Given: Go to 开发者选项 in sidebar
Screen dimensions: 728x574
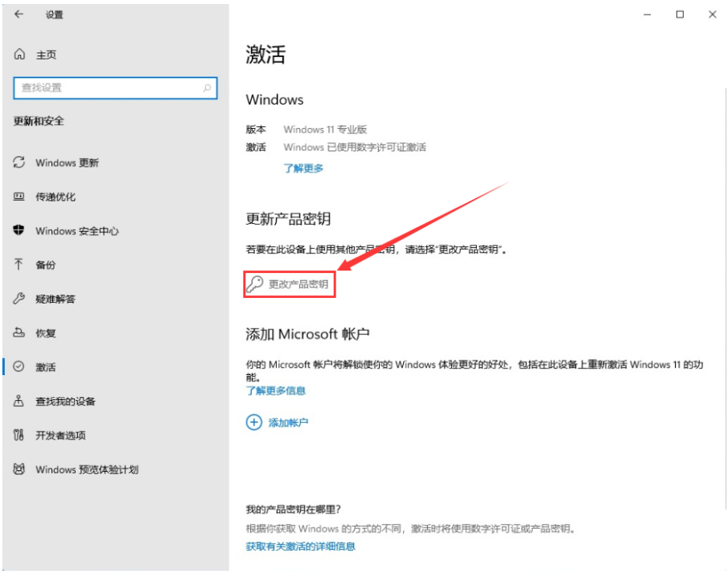Looking at the screenshot, I should tap(116, 435).
